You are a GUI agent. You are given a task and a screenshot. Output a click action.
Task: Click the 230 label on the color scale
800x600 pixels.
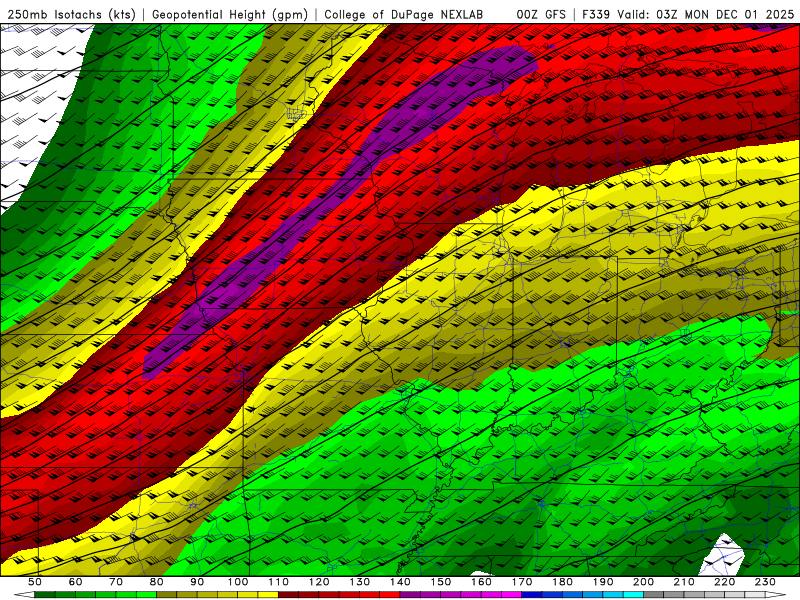pos(765,582)
